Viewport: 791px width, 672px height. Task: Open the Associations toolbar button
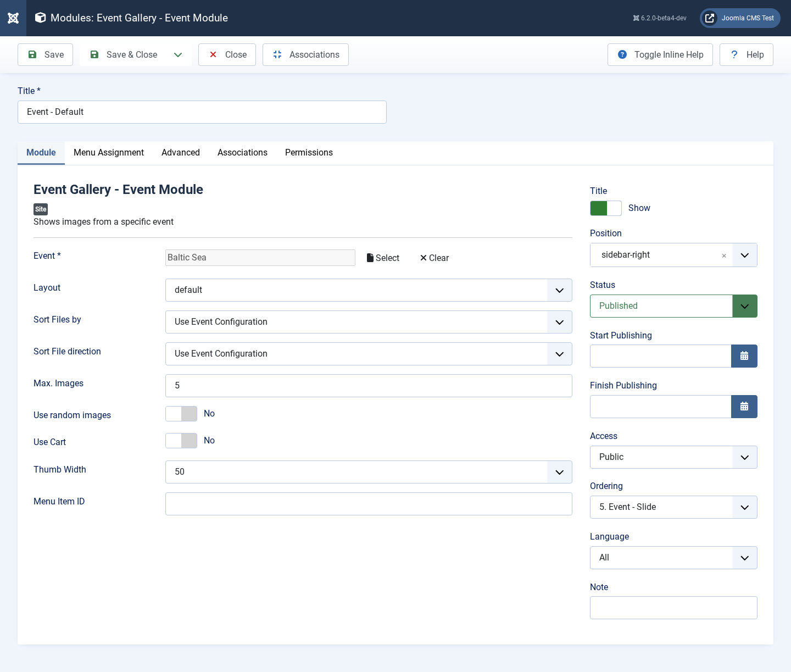tap(305, 54)
